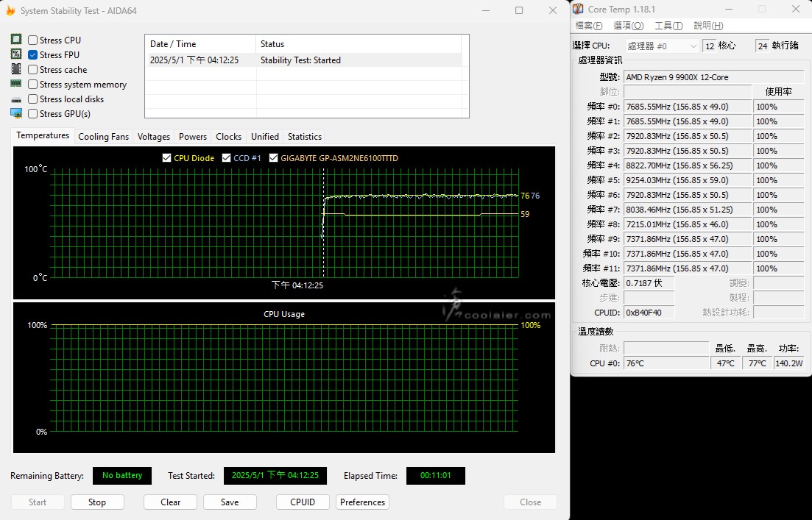
Task: Enable the Stress system memory checkbox
Action: click(32, 84)
